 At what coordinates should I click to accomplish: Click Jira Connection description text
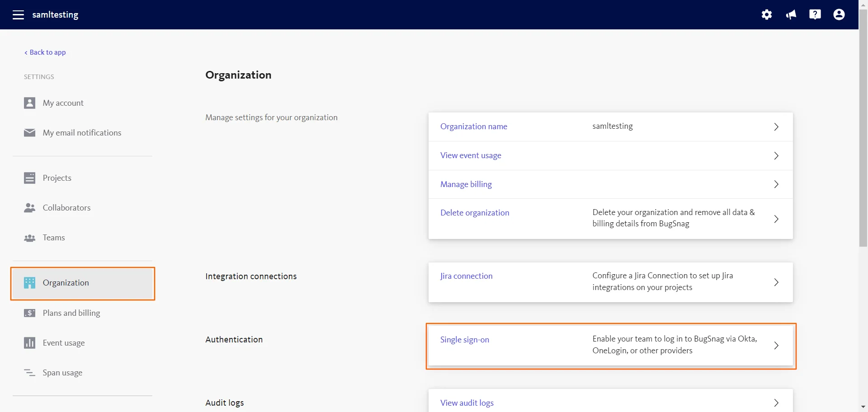click(x=663, y=281)
